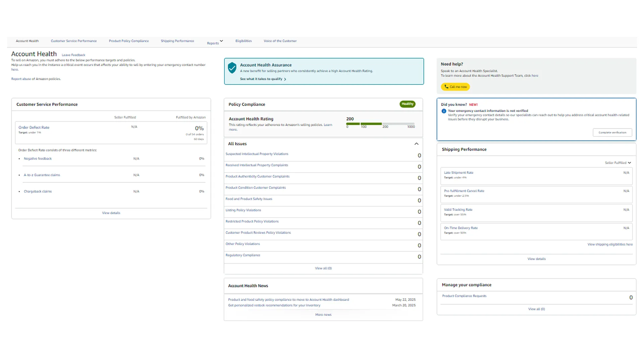Collapse the All Issues section
This screenshot has height=362, width=644.
click(x=416, y=144)
